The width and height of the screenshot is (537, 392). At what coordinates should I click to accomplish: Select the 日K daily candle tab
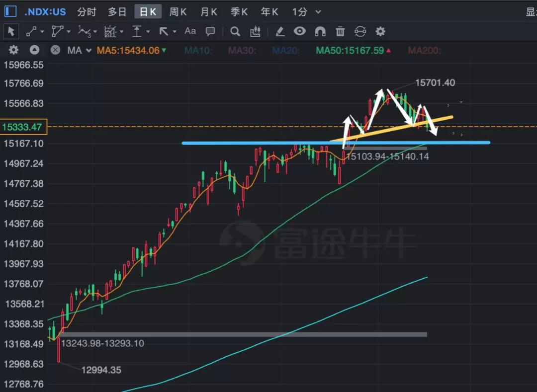click(x=148, y=12)
